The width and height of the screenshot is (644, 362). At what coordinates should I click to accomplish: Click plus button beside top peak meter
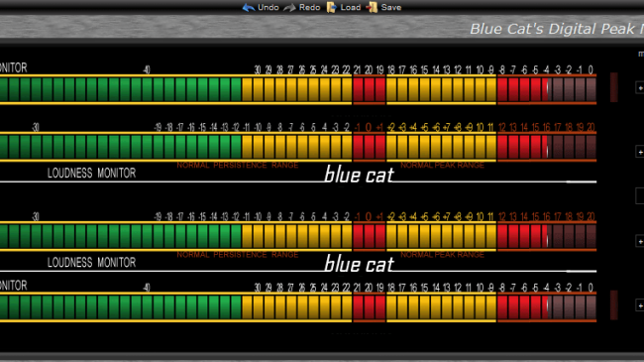tap(640, 87)
